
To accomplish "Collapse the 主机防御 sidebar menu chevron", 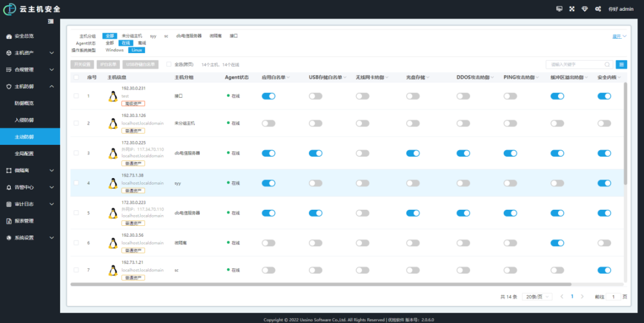I will coord(52,86).
